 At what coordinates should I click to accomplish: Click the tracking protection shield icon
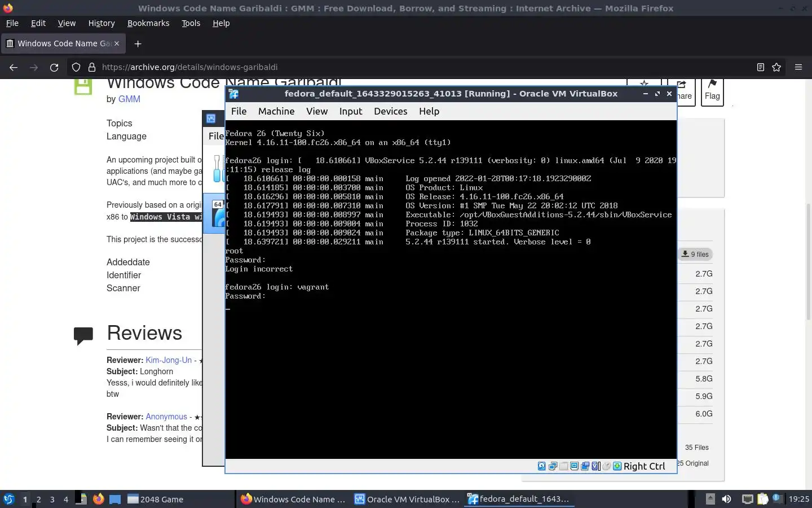[76, 67]
